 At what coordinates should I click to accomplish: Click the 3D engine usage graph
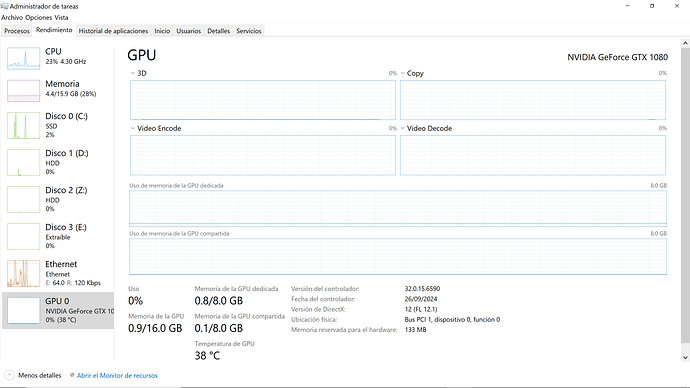tap(263, 100)
